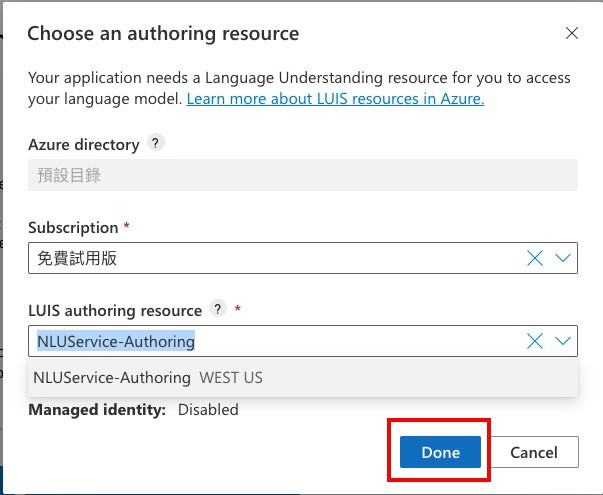The image size is (603, 495).
Task: Expand the Subscription dropdown chevron
Action: [564, 258]
